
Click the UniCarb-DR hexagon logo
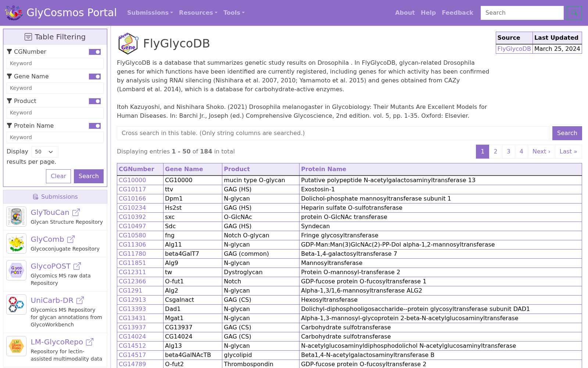17,304
